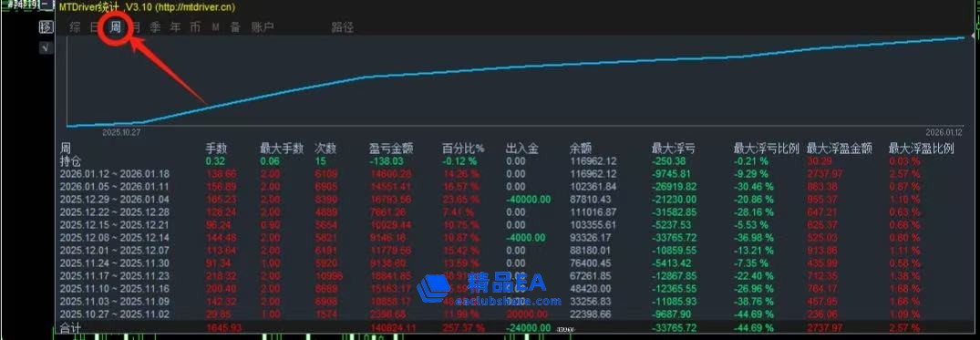Click the 最大浮盈金额 column header

(840, 149)
